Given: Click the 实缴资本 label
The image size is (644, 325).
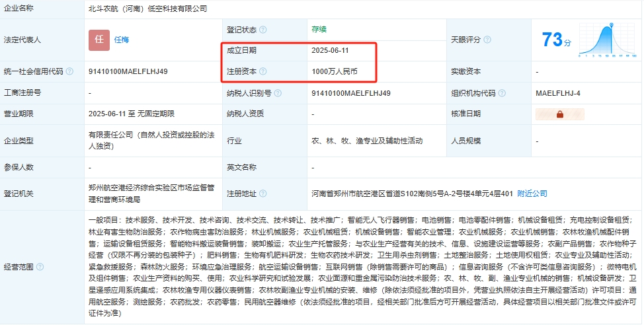Looking at the screenshot, I should click(x=465, y=71).
